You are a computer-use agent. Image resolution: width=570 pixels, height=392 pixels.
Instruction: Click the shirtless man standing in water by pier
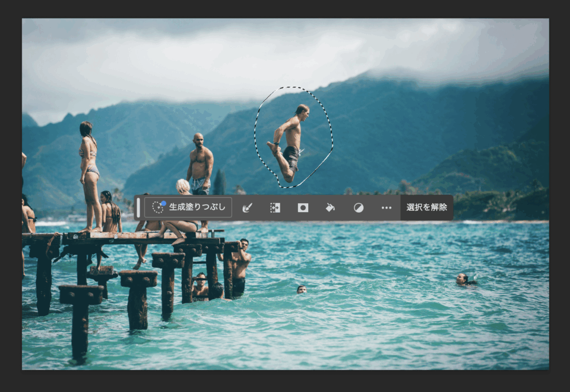coord(239,266)
